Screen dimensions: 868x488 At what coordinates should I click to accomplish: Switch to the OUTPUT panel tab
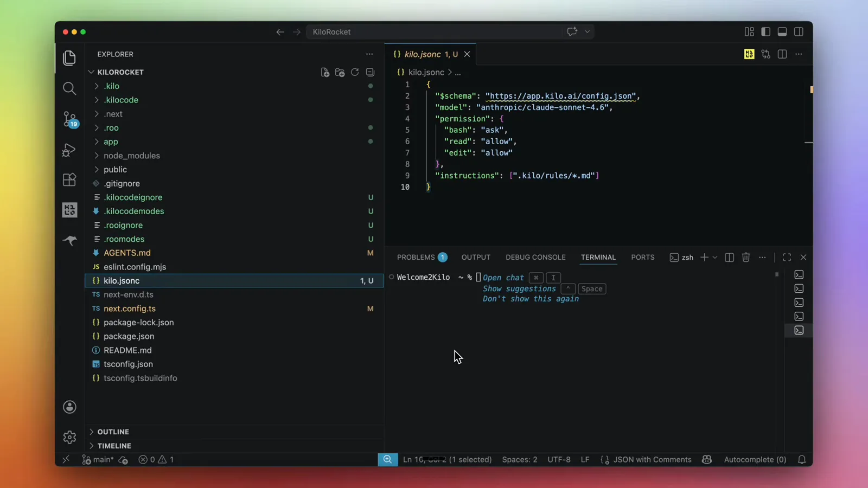(x=476, y=258)
